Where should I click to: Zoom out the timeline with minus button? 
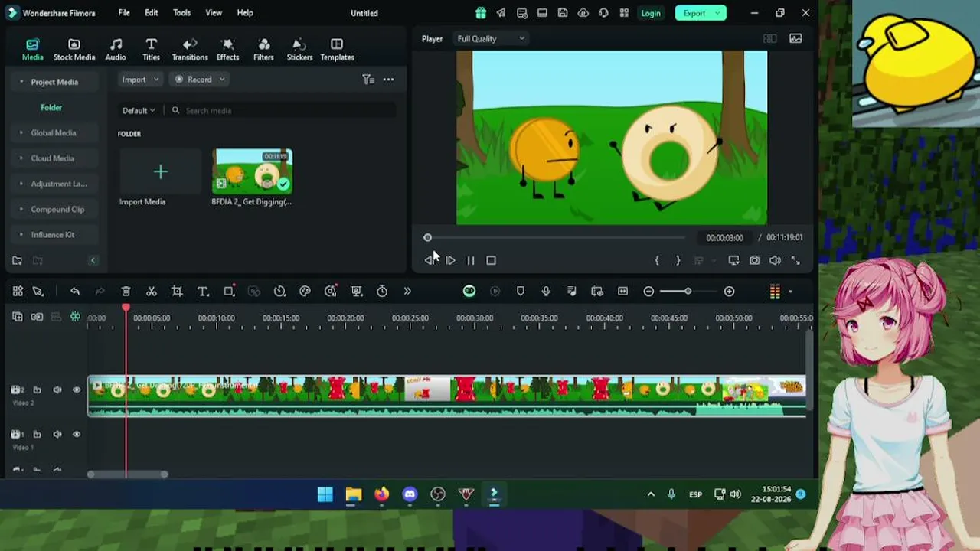[648, 292]
